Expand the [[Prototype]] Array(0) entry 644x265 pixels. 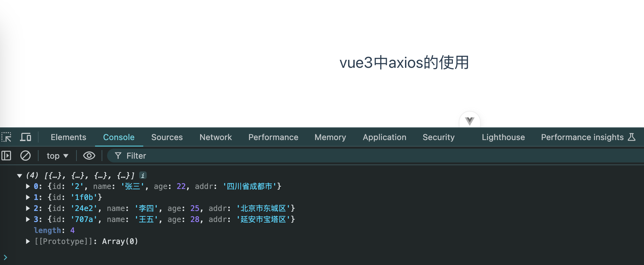28,242
